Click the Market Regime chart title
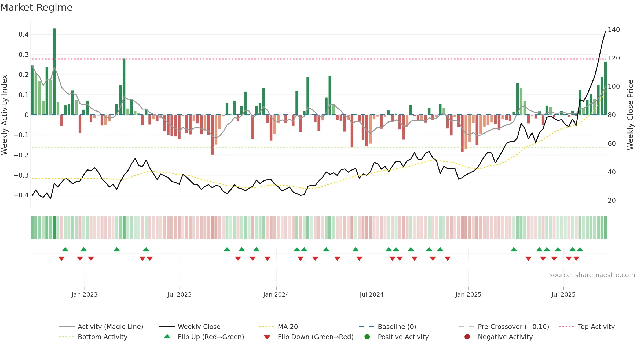This screenshot has height=362, width=644. (36, 8)
